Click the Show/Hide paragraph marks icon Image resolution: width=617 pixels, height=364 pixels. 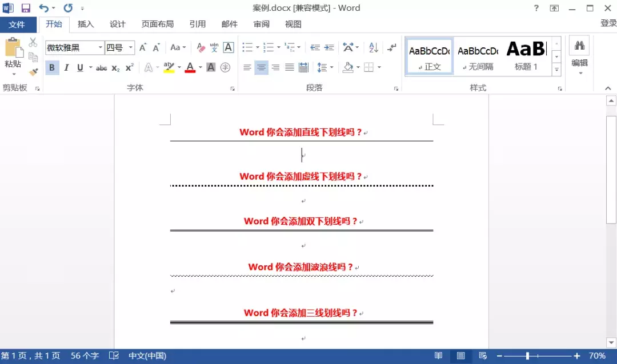pyautogui.click(x=392, y=47)
